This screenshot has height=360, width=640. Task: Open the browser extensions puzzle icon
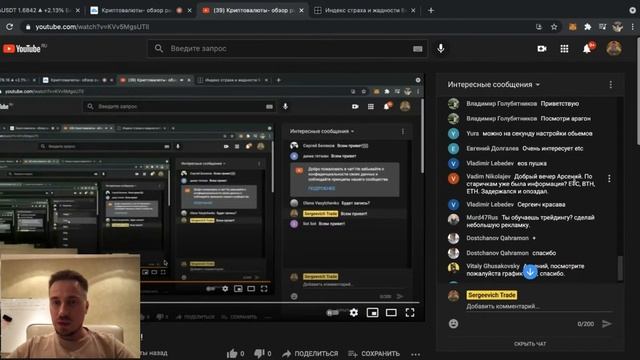click(x=587, y=27)
